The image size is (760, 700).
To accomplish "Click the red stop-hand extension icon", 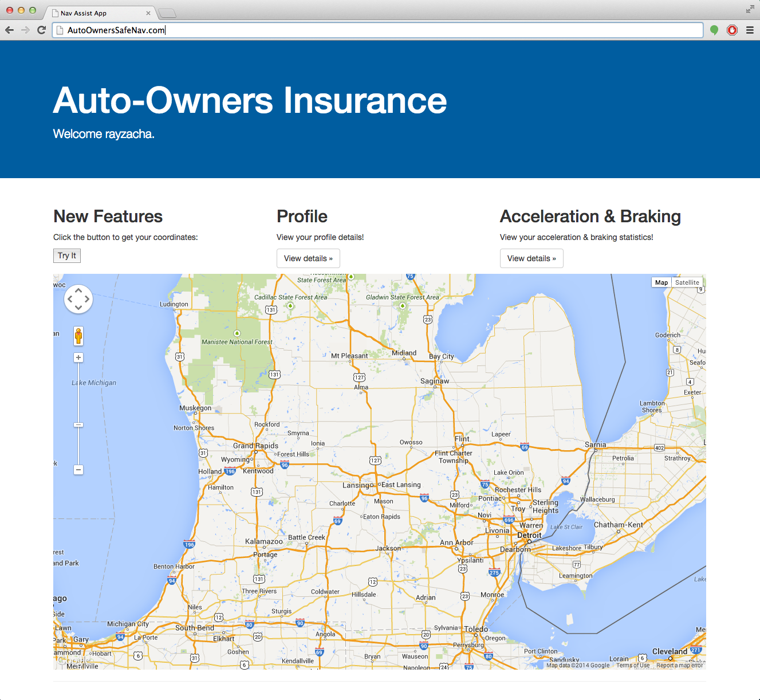I will (x=732, y=30).
